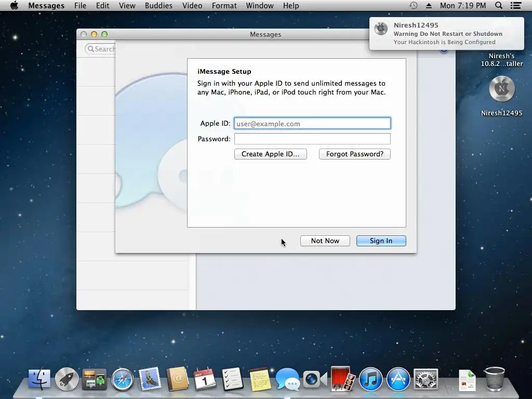The height and width of the screenshot is (399, 532).
Task: Open the App Store dock icon
Action: coord(398,379)
